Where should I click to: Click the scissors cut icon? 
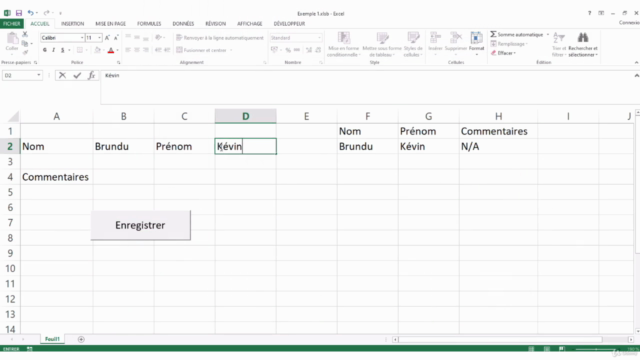tap(25, 35)
